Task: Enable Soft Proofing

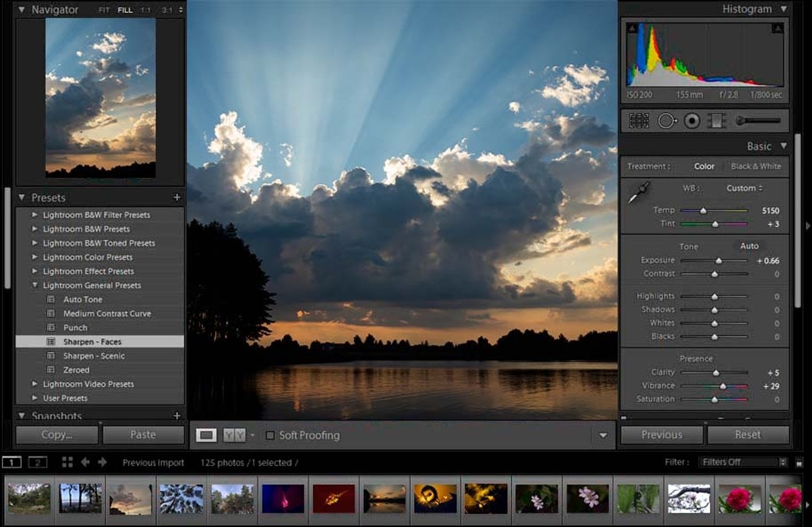Action: pyautogui.click(x=271, y=436)
